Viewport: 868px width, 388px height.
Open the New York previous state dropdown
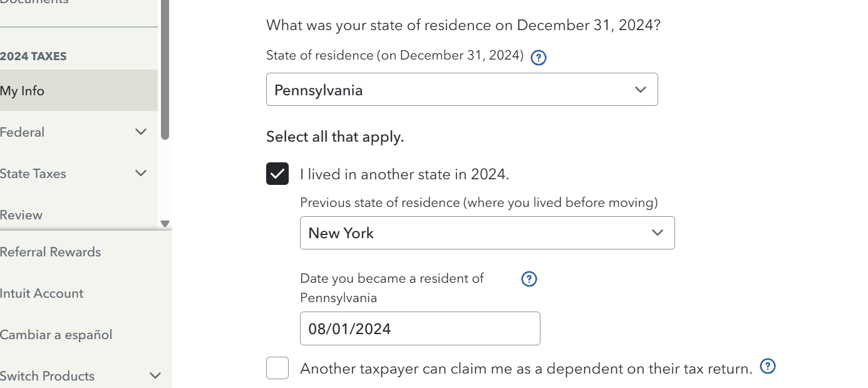(487, 233)
